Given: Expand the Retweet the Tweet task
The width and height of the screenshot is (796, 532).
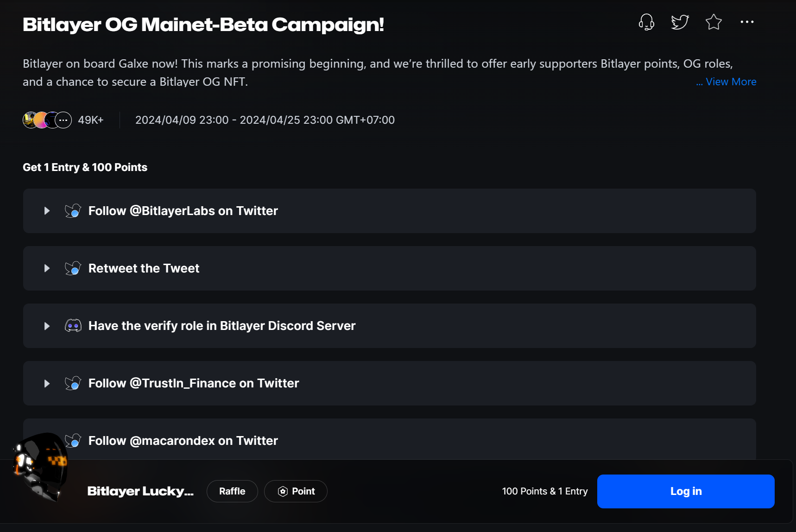Looking at the screenshot, I should [x=47, y=268].
